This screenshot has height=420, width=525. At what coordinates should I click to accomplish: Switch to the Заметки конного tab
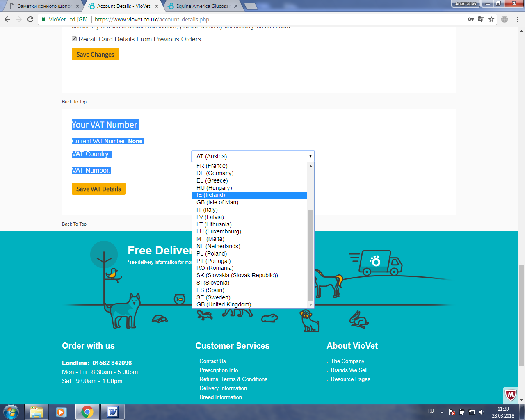click(x=42, y=6)
